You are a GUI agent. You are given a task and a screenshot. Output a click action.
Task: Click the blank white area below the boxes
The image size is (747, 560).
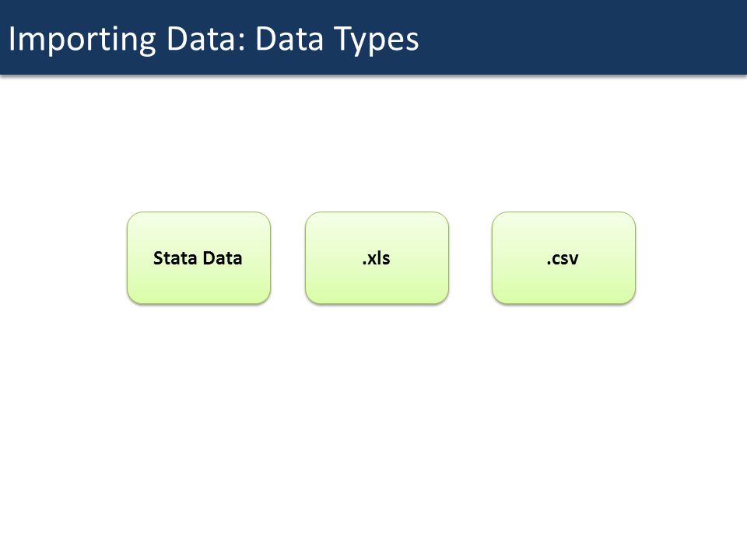pos(373,429)
